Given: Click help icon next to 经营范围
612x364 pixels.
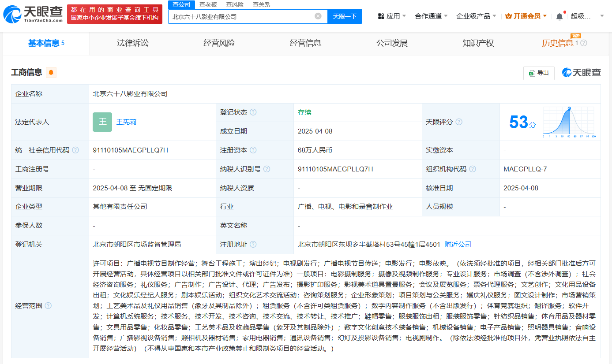Looking at the screenshot, I should coord(48,306).
